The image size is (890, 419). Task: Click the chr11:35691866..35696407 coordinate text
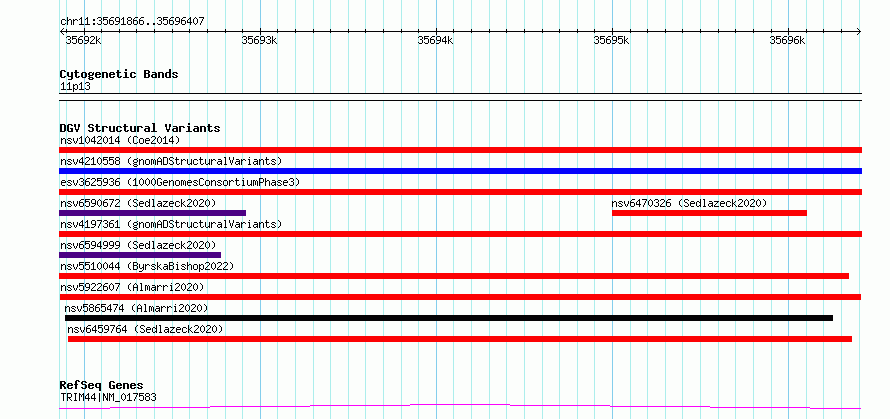click(132, 22)
